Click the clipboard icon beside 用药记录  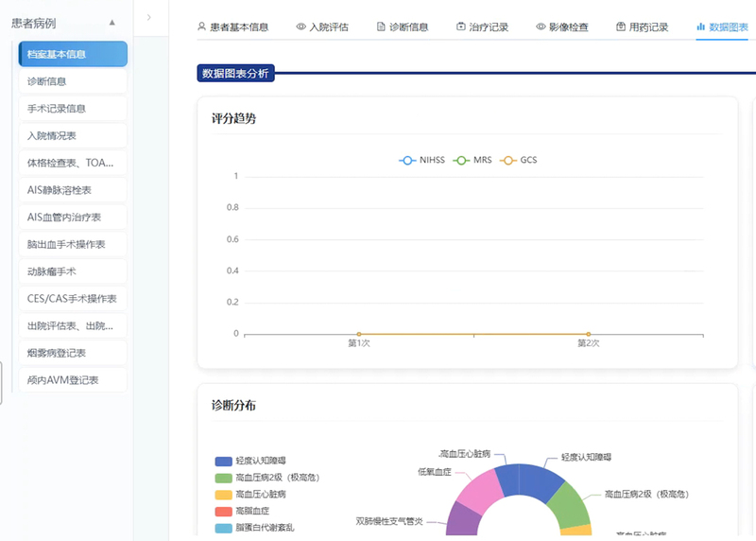click(621, 26)
